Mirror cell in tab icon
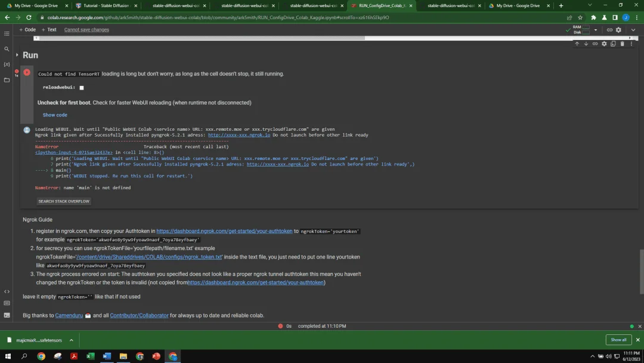 click(613, 44)
